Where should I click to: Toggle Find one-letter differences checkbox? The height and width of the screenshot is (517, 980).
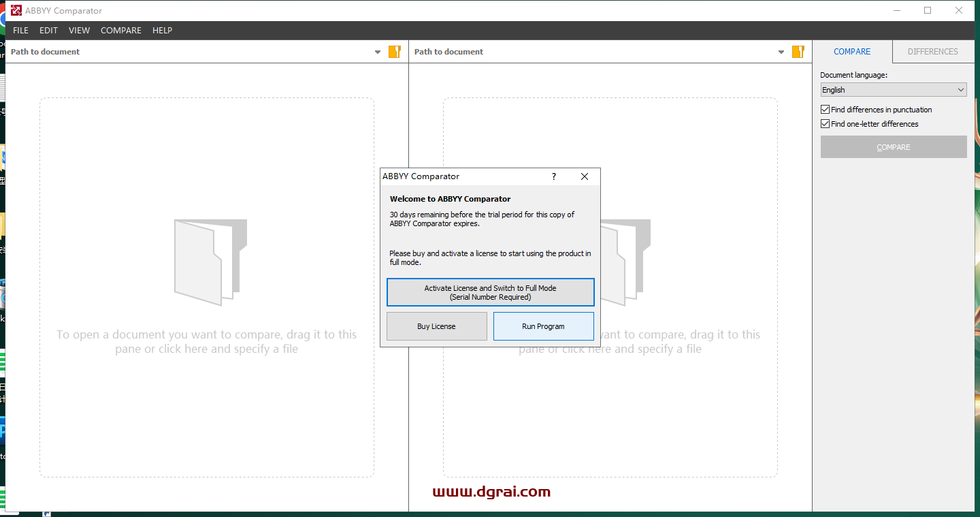coord(825,124)
